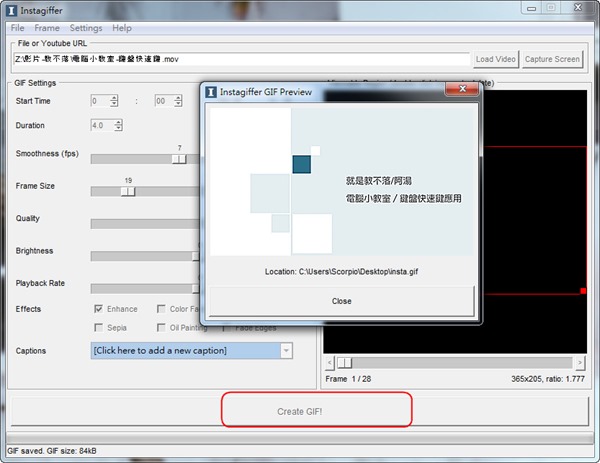Toggle the Color Fade effect checkbox

coord(161,309)
